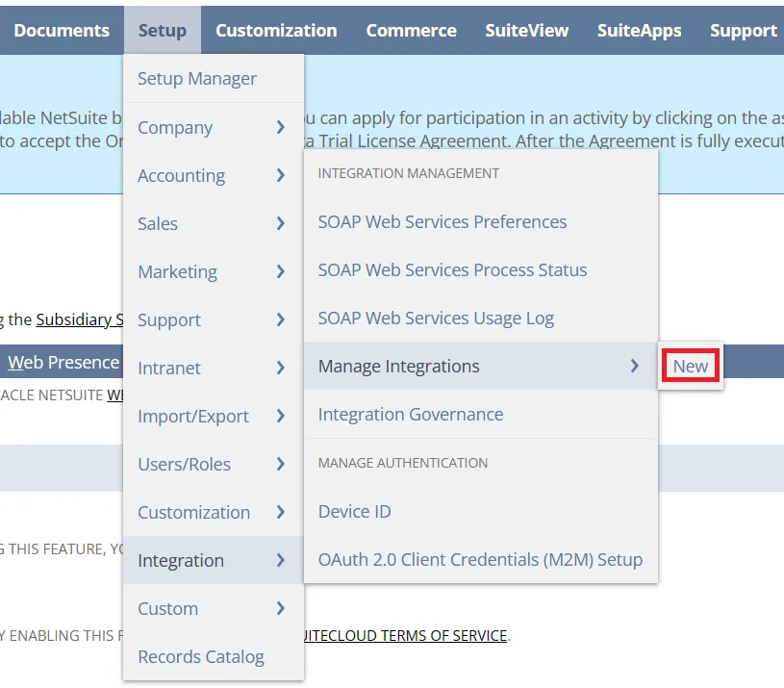Open the Support top navigation menu
This screenshot has height=688, width=784.
point(743,31)
